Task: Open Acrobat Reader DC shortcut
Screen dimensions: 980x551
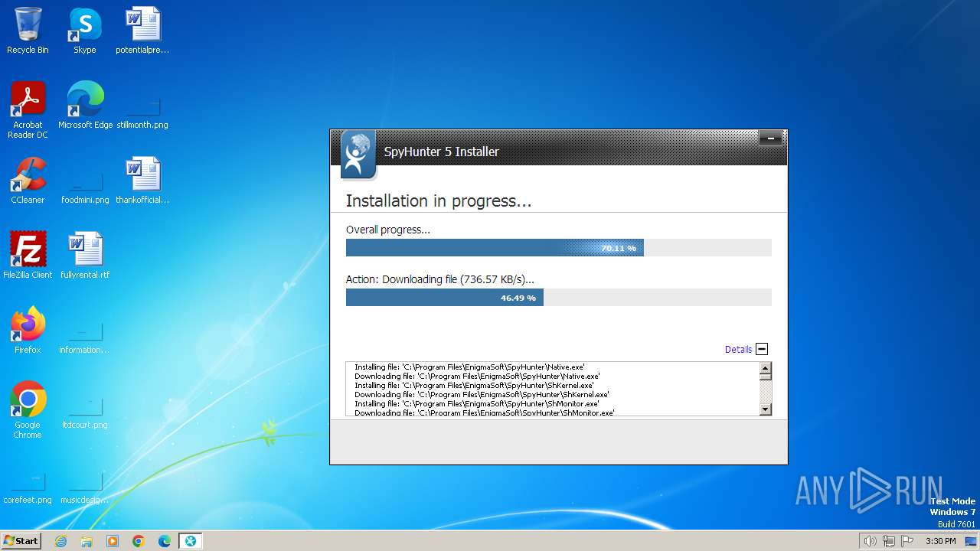Action: pyautogui.click(x=28, y=110)
